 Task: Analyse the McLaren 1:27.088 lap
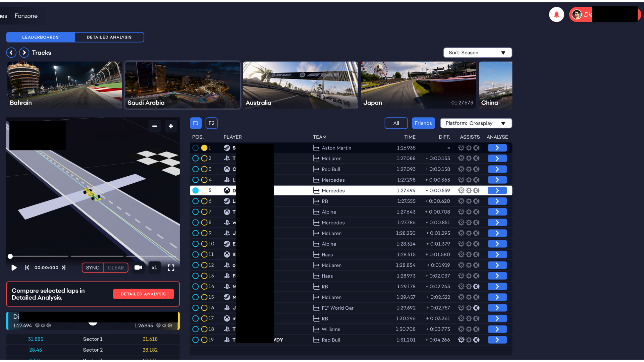(x=497, y=159)
